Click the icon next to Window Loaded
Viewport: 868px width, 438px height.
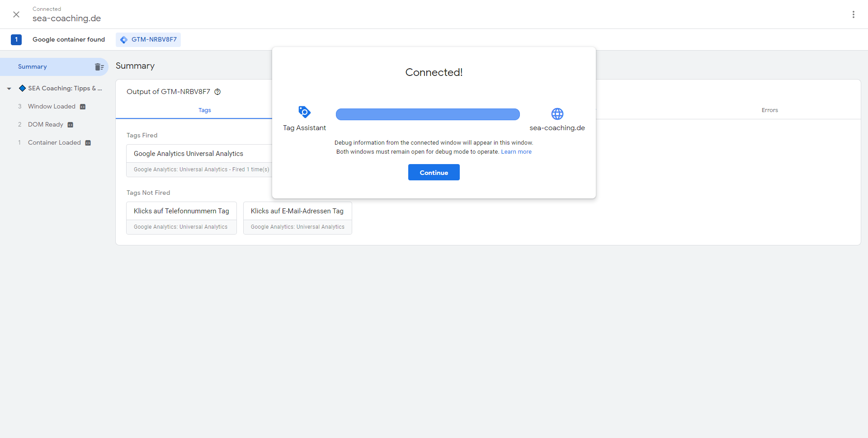(83, 107)
